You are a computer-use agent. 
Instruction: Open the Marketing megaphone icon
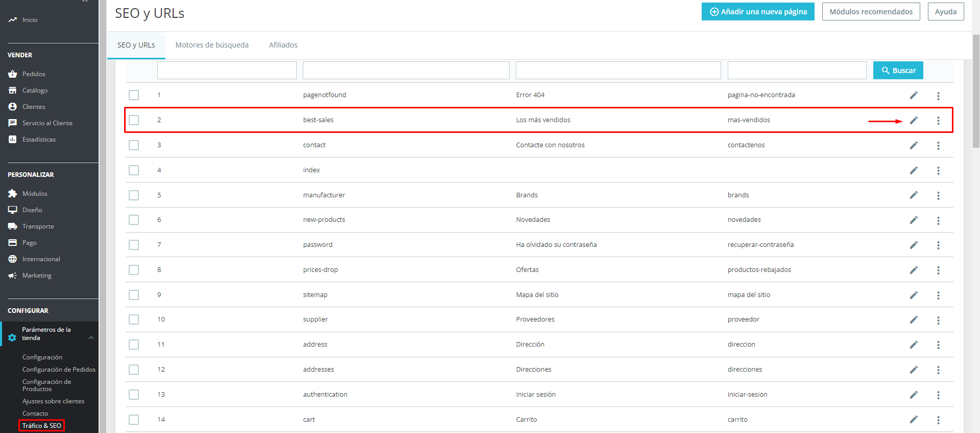tap(13, 276)
